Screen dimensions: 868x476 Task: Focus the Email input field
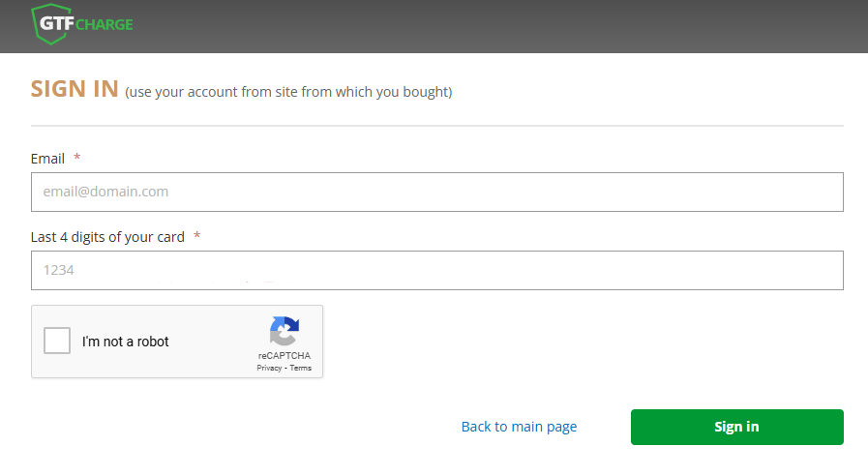[436, 193]
